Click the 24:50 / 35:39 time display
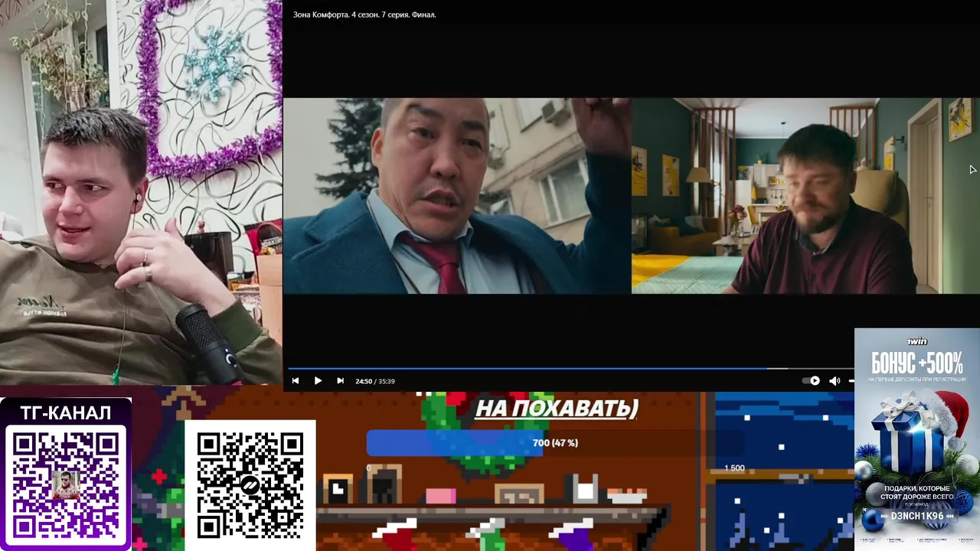This screenshot has height=551, width=980. click(375, 381)
